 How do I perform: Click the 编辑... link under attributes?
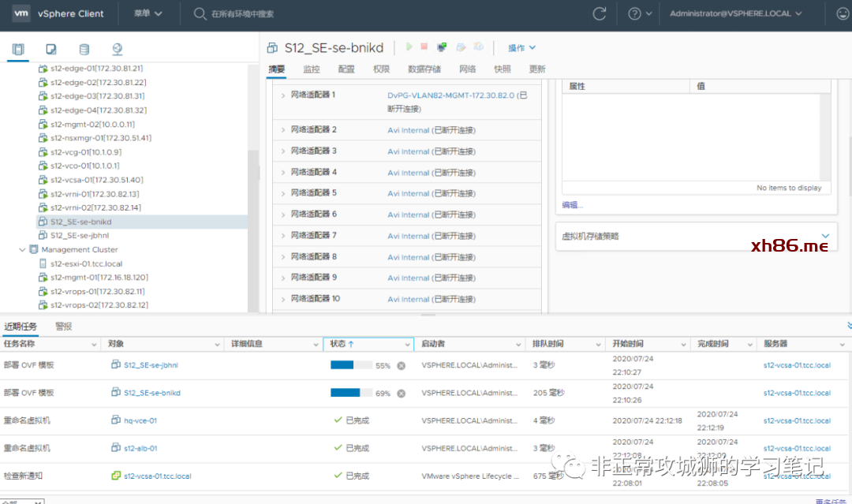coord(573,205)
